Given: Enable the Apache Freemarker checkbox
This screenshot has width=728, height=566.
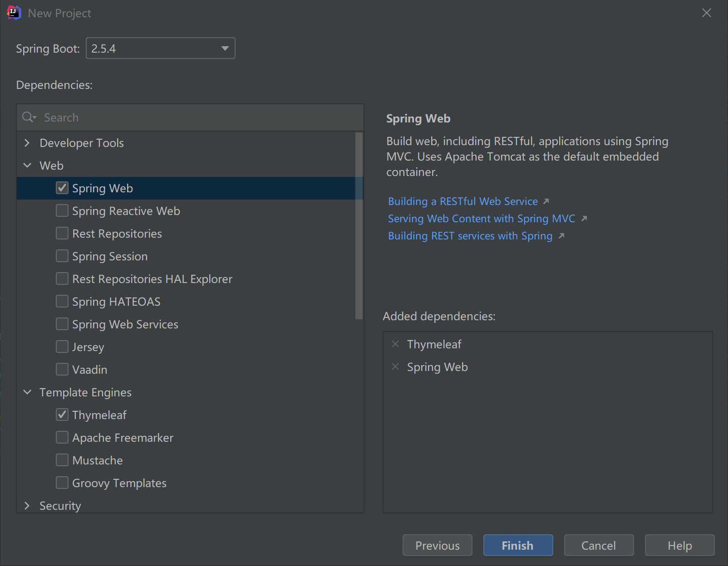Looking at the screenshot, I should (62, 437).
